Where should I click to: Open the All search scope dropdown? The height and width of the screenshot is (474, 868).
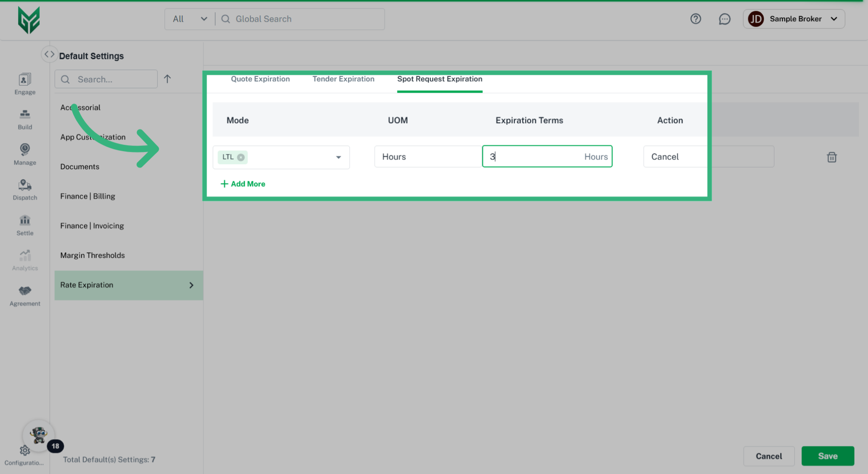pyautogui.click(x=189, y=19)
